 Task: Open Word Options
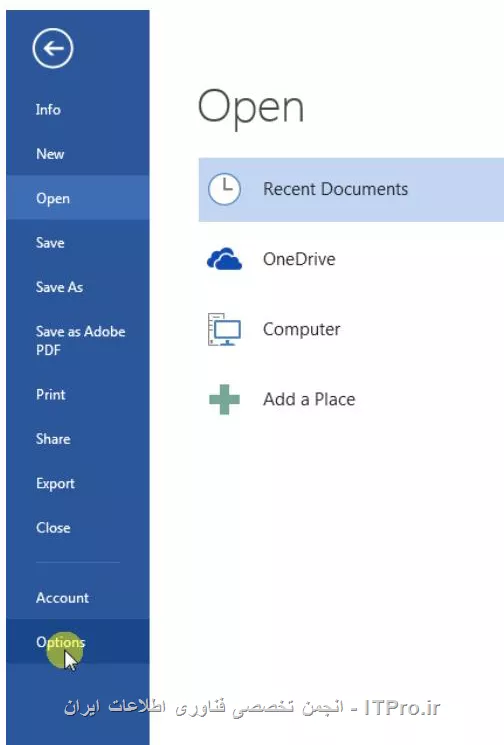78,641
